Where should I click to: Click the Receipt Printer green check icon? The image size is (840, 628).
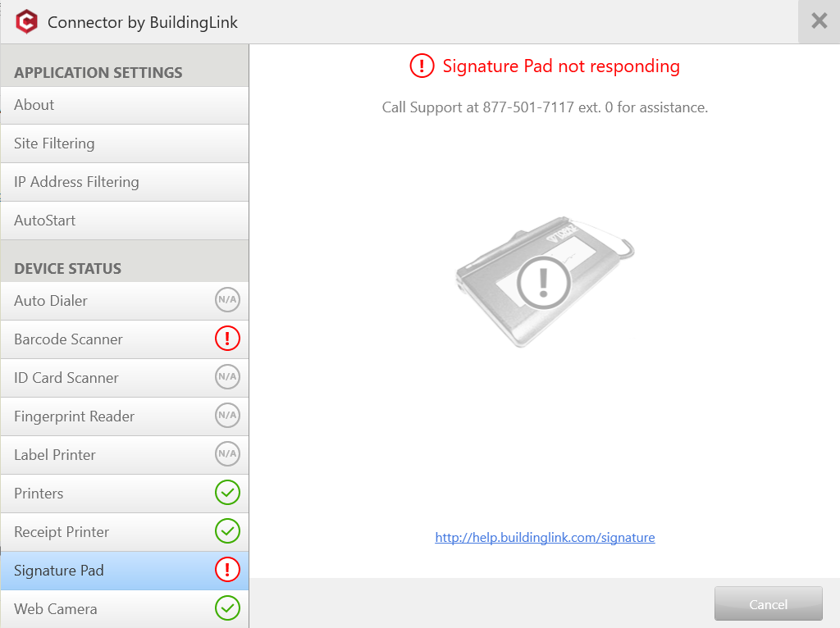coord(228,531)
